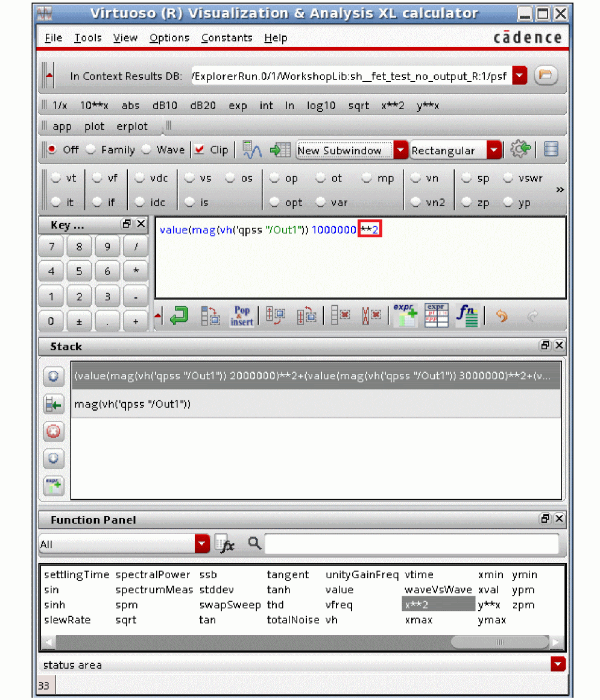The image size is (600, 700).
Task: Select x**2 in the function list
Action: 438,605
